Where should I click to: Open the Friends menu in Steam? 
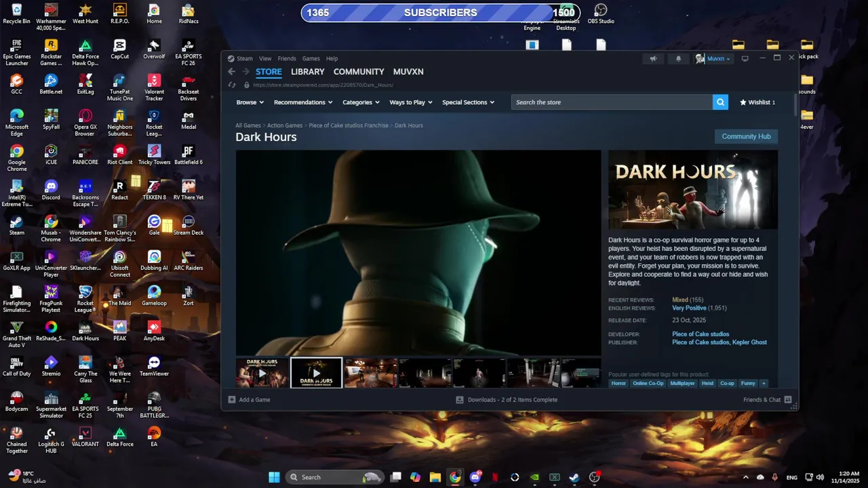tap(287, 58)
